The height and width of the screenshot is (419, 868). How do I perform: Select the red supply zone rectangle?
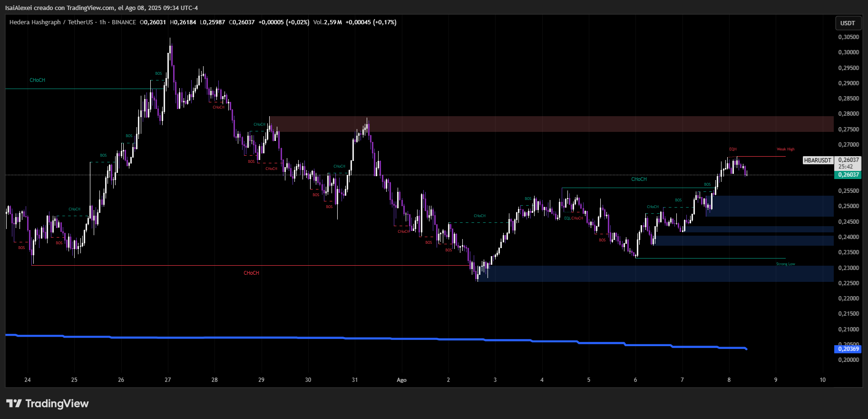point(551,124)
